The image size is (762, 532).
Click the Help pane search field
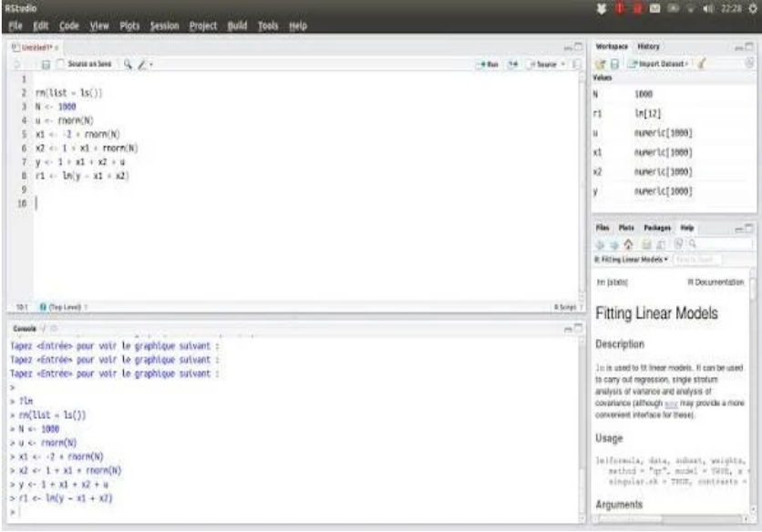(x=721, y=244)
